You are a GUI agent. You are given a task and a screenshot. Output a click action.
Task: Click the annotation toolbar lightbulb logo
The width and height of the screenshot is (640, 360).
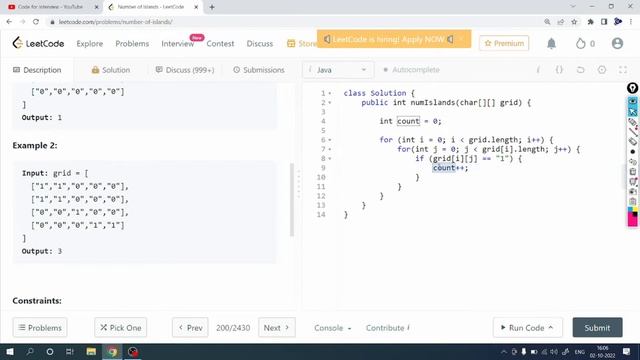point(632,88)
